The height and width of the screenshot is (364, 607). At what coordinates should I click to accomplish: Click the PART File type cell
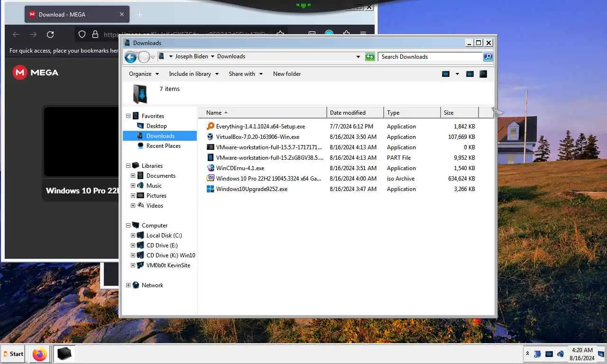point(399,158)
